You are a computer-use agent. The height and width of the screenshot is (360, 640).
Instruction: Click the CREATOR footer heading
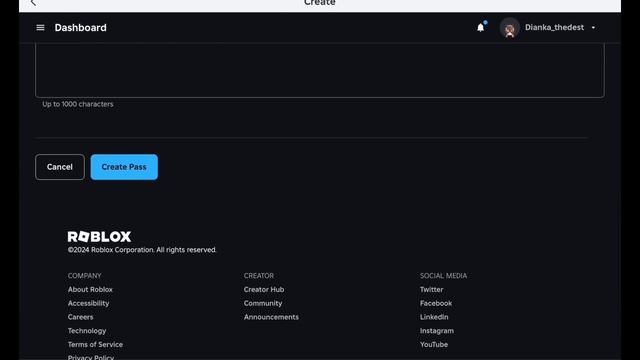tap(259, 276)
